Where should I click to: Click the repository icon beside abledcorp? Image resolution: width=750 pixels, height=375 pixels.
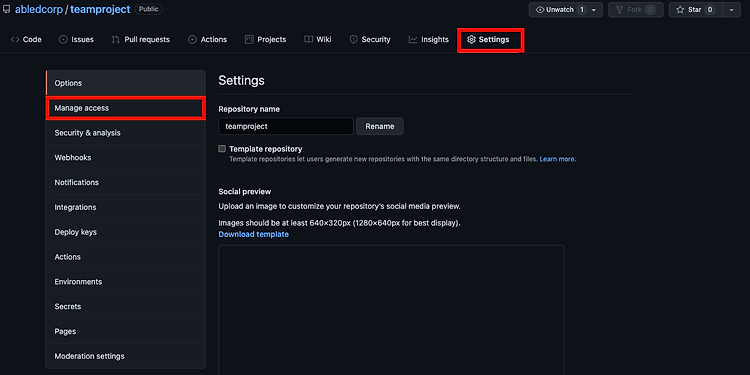click(6, 10)
